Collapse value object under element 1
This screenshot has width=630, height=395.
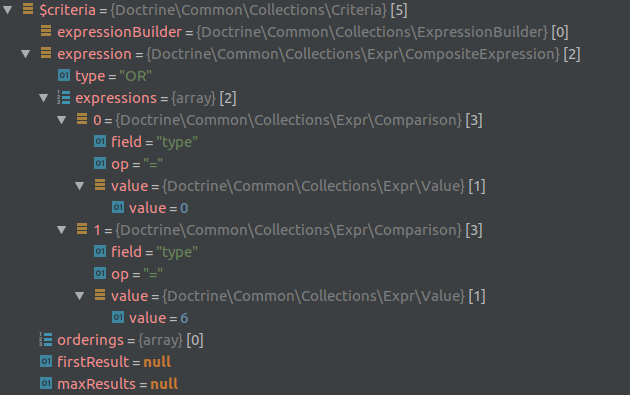(x=80, y=296)
